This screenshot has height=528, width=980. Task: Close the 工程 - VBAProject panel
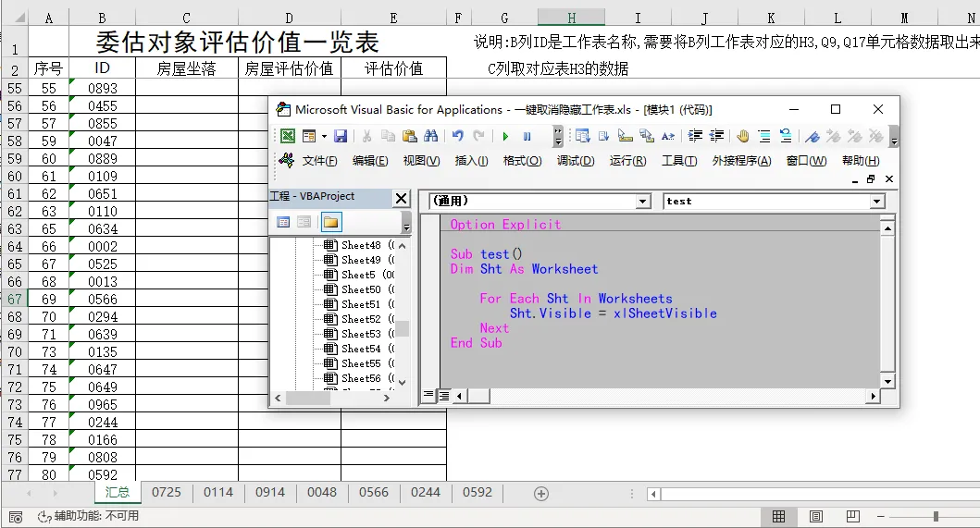[402, 199]
